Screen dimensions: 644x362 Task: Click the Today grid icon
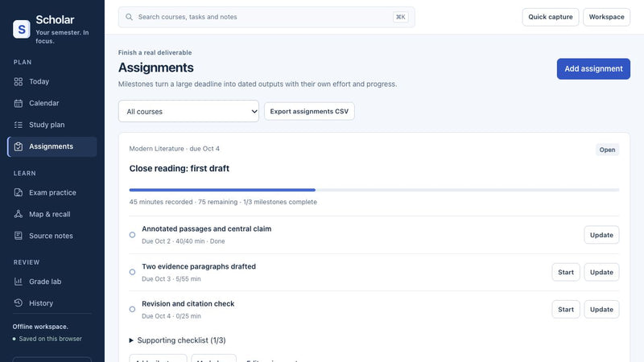[x=18, y=82]
